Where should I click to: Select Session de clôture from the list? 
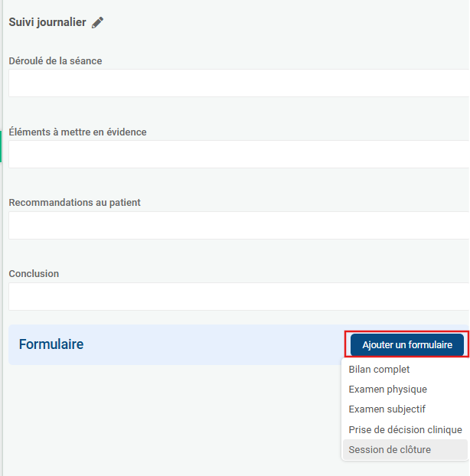[x=390, y=449]
